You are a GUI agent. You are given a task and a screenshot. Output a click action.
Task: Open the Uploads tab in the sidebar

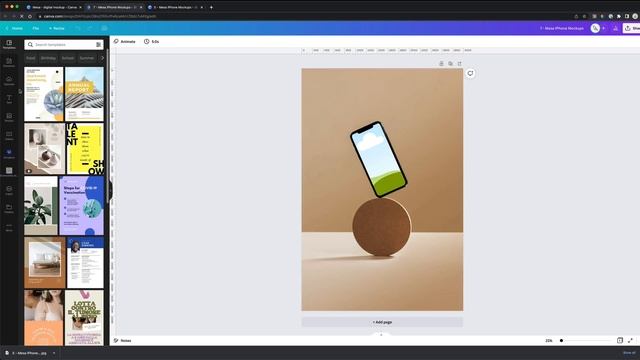click(x=9, y=81)
